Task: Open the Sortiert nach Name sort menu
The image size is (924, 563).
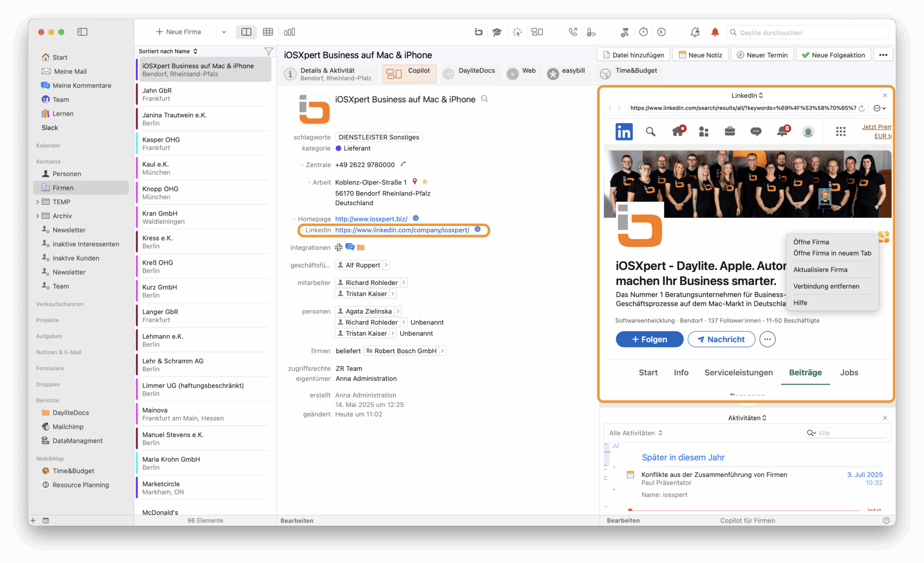Action: click(x=168, y=51)
